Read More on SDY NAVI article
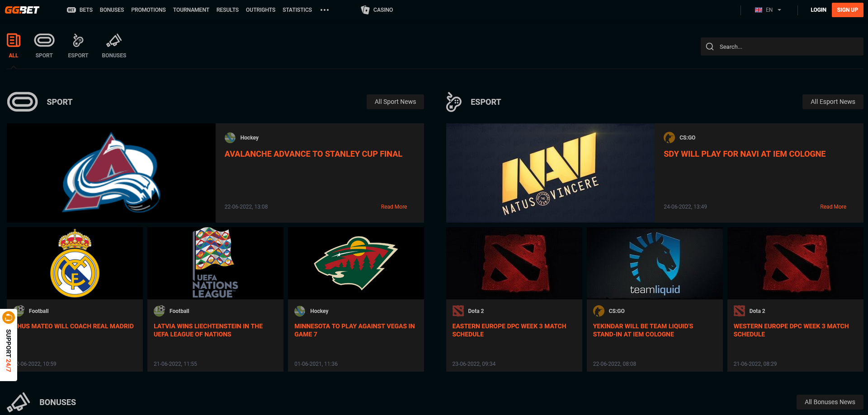The image size is (868, 415). point(833,207)
